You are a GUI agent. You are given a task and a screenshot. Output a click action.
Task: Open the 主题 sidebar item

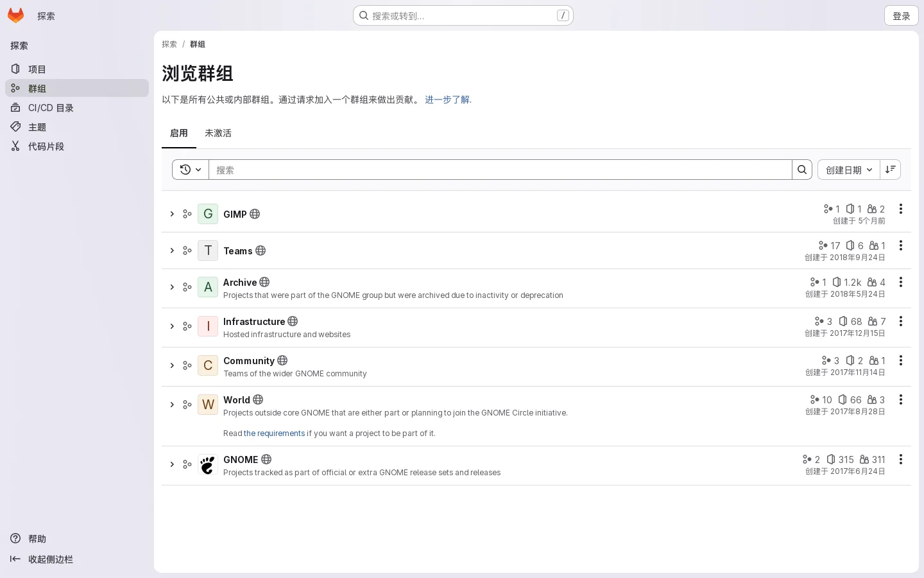(77, 127)
